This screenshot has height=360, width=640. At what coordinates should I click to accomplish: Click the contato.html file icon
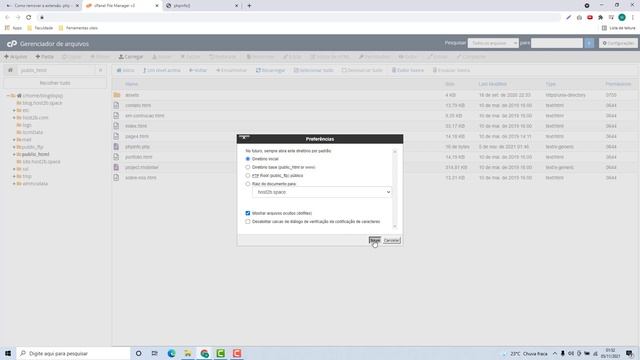coord(116,105)
